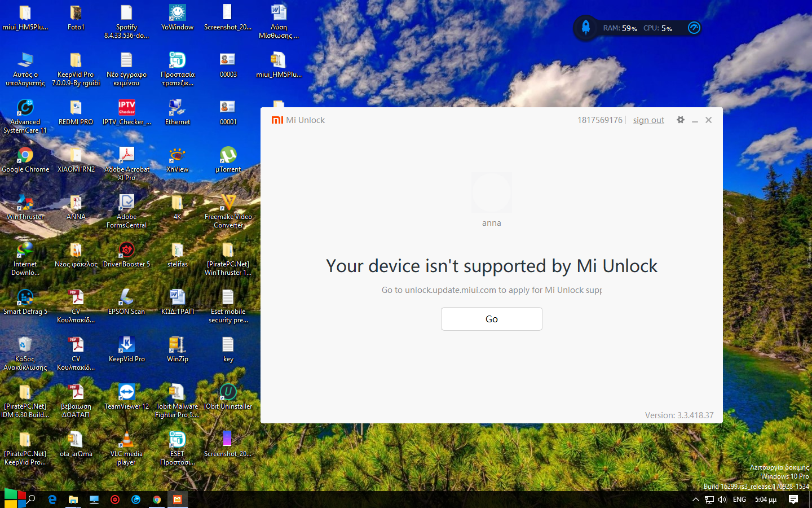Select the Internet Download Manager icon
The height and width of the screenshot is (508, 812).
25,259
